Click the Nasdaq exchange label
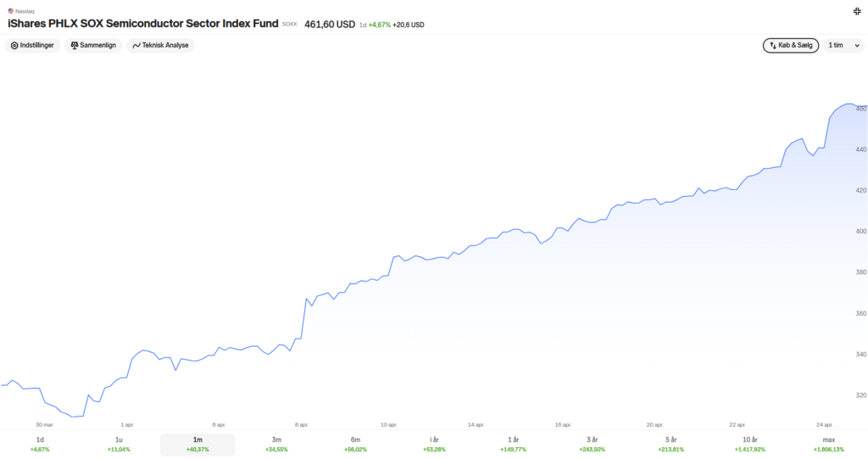The image size is (868, 459). [x=25, y=11]
